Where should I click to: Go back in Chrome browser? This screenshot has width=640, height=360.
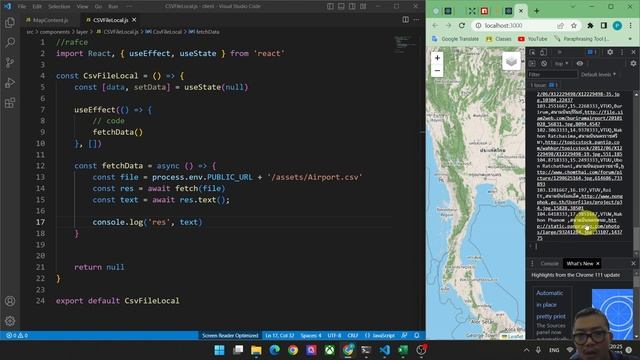coord(435,25)
